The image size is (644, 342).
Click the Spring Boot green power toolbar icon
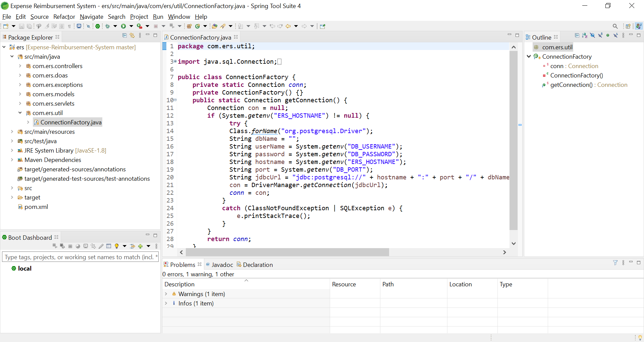coord(98,26)
